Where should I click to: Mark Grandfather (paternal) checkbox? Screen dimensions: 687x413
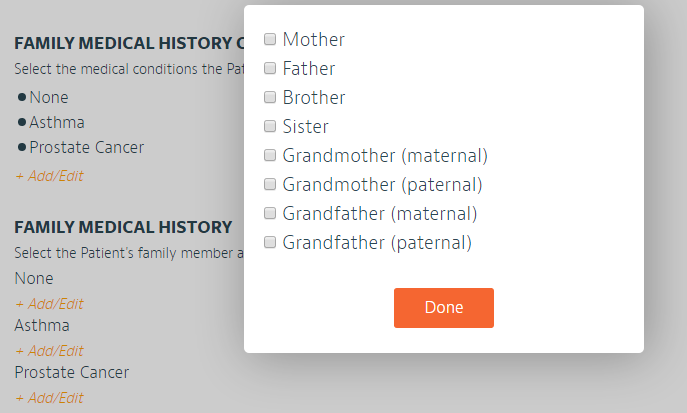point(270,243)
